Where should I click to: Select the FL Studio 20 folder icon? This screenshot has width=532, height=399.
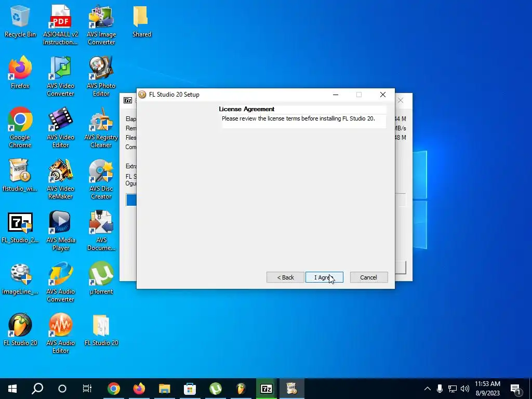click(x=101, y=330)
